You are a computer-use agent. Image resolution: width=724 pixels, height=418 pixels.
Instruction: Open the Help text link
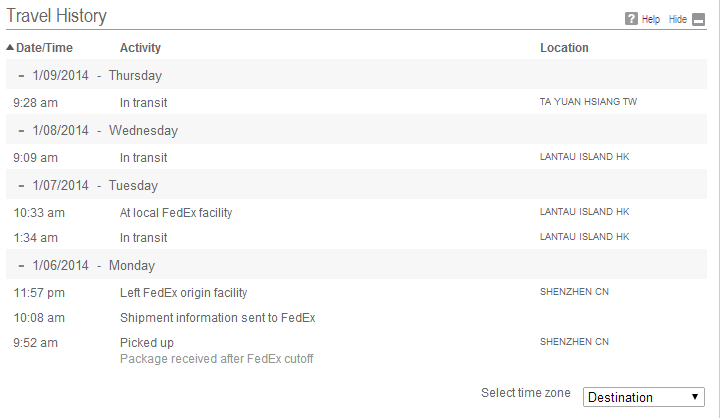click(x=651, y=19)
